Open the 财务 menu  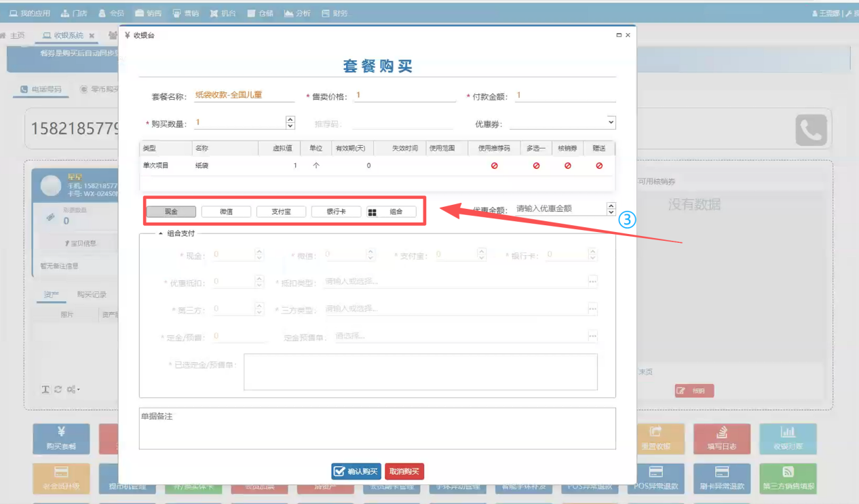(335, 13)
